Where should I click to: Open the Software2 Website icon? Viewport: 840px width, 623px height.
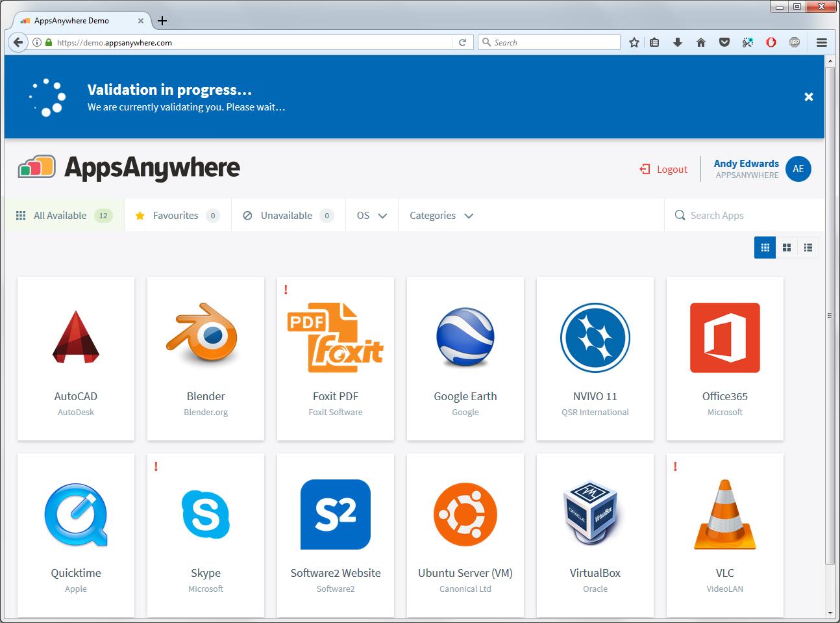coord(336,515)
